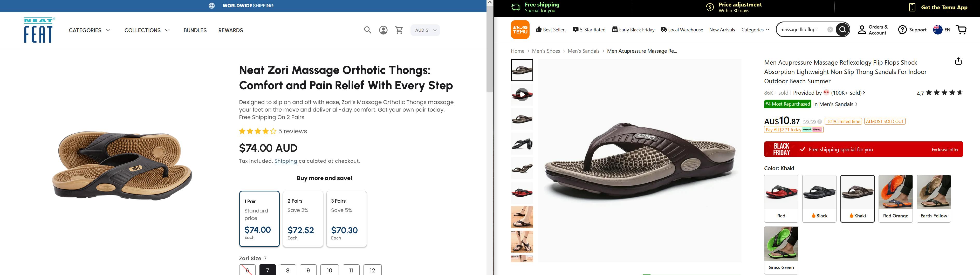This screenshot has width=980, height=275.
Task: Pick the Red color swatch
Action: (781, 198)
